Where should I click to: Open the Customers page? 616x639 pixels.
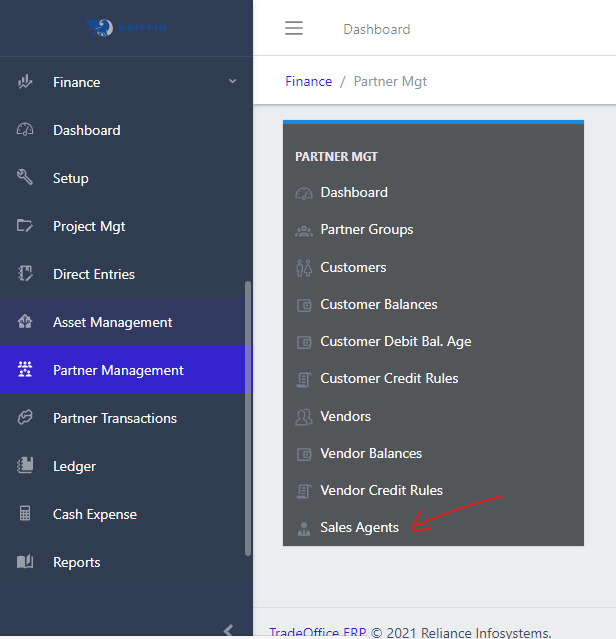pos(353,267)
